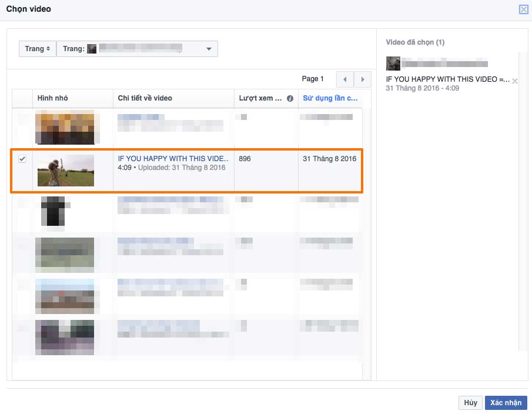Click the page avatar in selected videos panel
Viewport: 532px width, 414px height.
point(393,64)
